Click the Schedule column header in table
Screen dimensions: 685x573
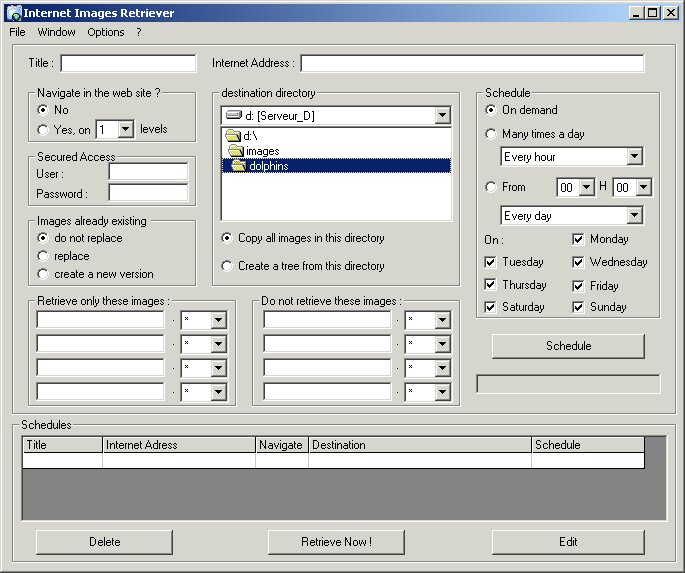click(588, 445)
